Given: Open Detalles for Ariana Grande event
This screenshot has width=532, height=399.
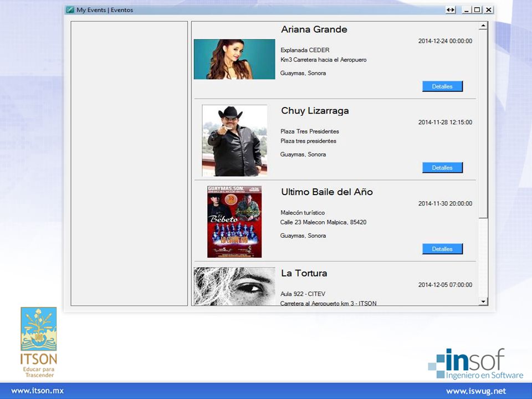Looking at the screenshot, I should click(x=442, y=86).
